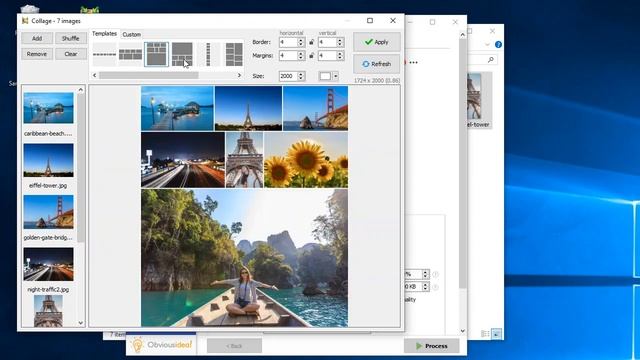This screenshot has width=640, height=360.
Task: Open the three-dots menu in background window
Action: (x=413, y=63)
